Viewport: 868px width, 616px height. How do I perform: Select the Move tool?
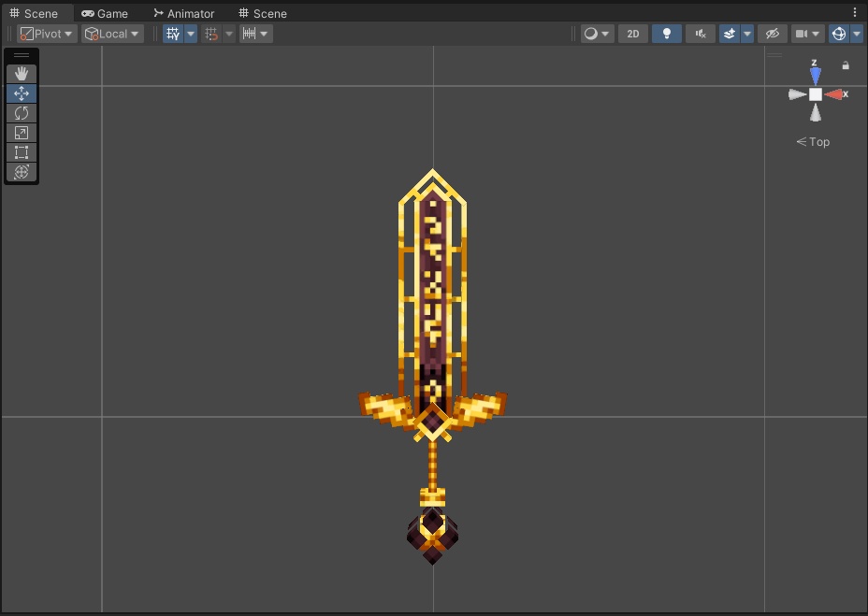[22, 93]
